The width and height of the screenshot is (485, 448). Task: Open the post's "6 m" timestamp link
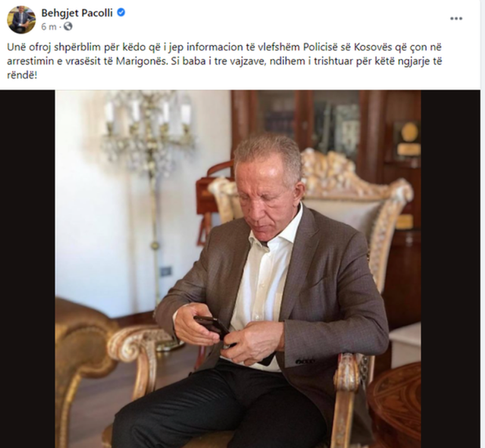48,27
